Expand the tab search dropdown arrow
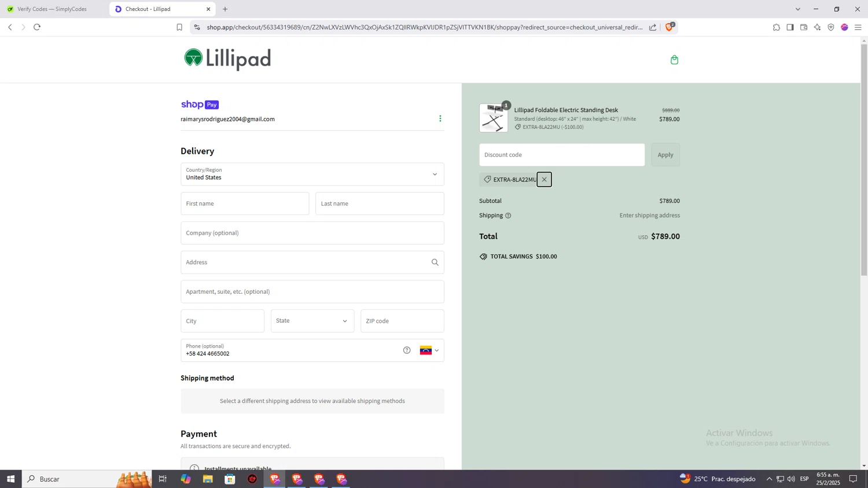868x488 pixels. coord(797,9)
